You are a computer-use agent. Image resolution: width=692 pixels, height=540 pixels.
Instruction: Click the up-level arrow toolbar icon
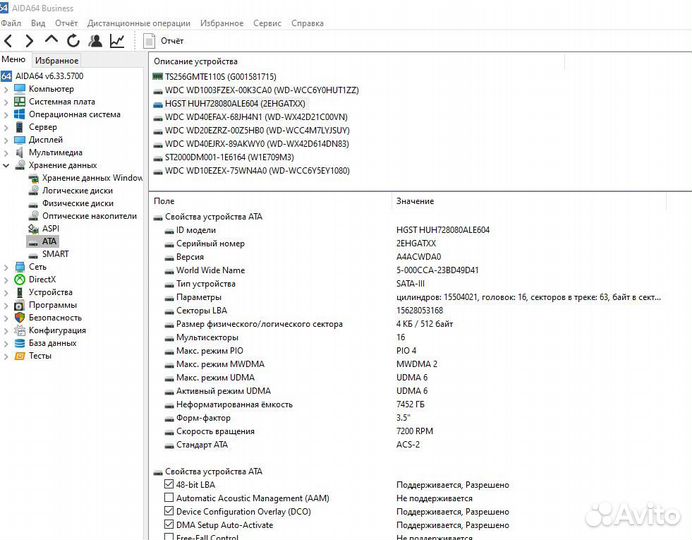click(51, 40)
